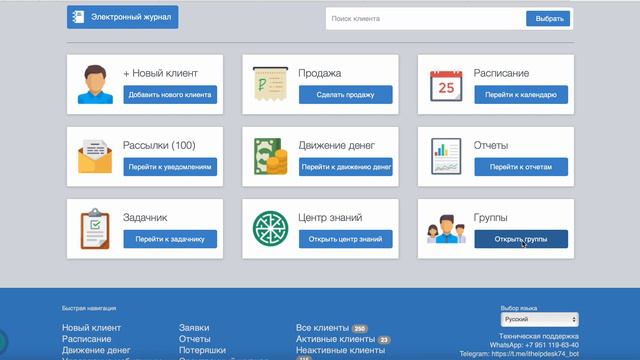The width and height of the screenshot is (640, 360).
Task: Click Перейти к уведомлениям button
Action: coord(170,167)
